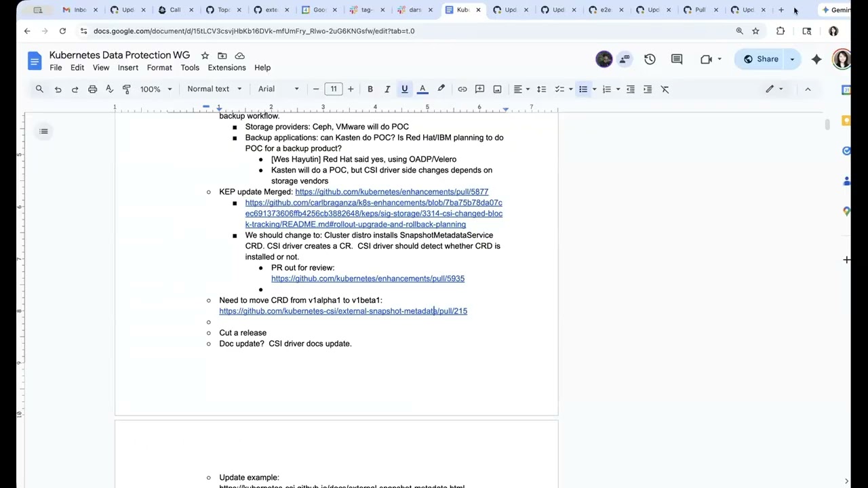
Task: Open the enhancements pull 5935 link
Action: [x=368, y=279]
